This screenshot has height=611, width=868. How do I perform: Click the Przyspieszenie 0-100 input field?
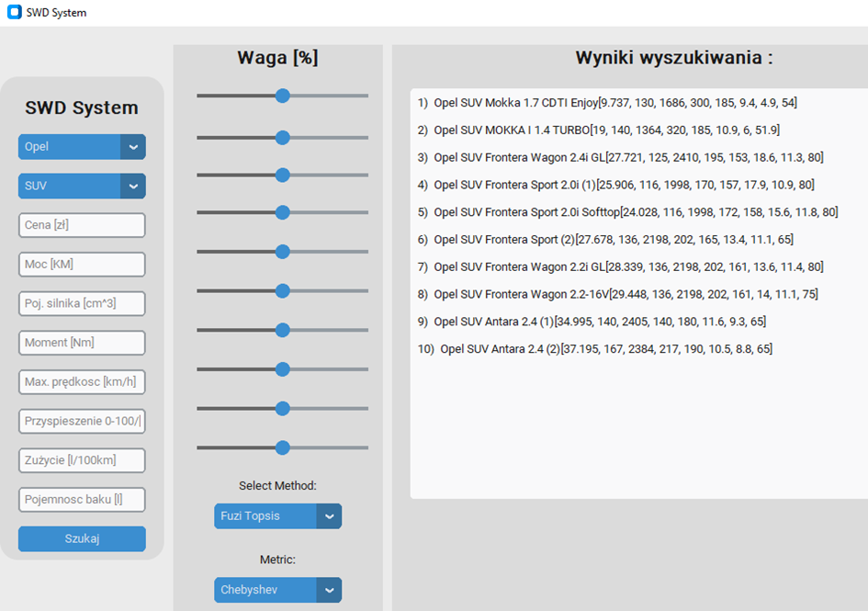(x=81, y=421)
